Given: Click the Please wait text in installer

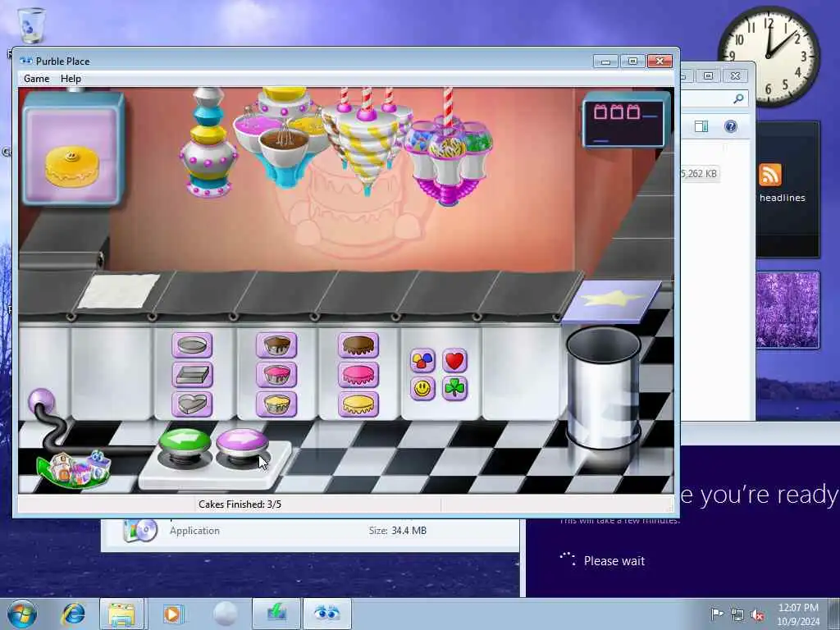Looking at the screenshot, I should (614, 561).
